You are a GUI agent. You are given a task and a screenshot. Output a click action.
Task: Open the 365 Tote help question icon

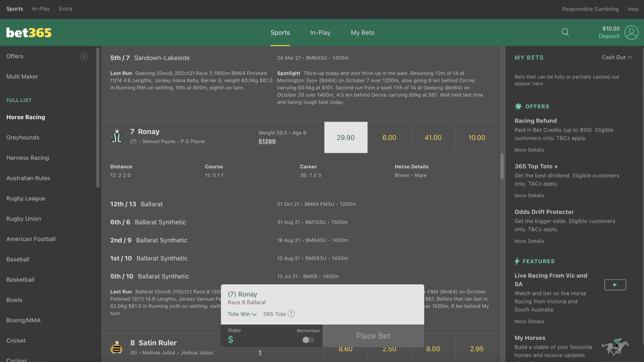pos(291,314)
